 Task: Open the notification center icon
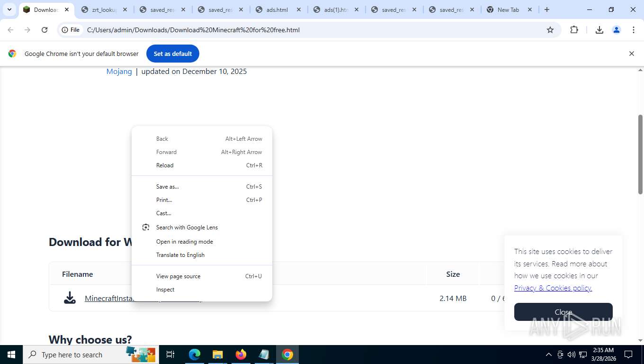[x=628, y=355]
